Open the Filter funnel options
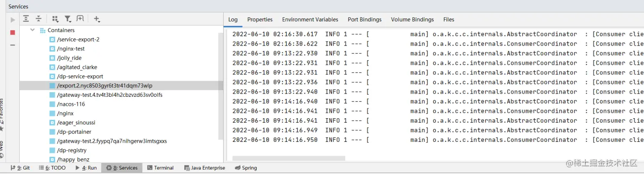The width and height of the screenshot is (644, 174). pyautogui.click(x=68, y=19)
